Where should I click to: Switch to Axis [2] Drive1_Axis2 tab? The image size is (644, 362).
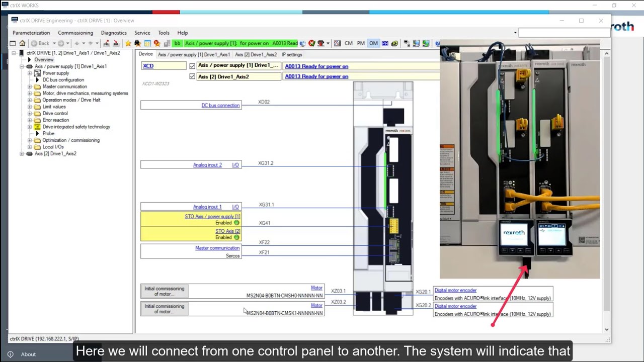(x=256, y=54)
